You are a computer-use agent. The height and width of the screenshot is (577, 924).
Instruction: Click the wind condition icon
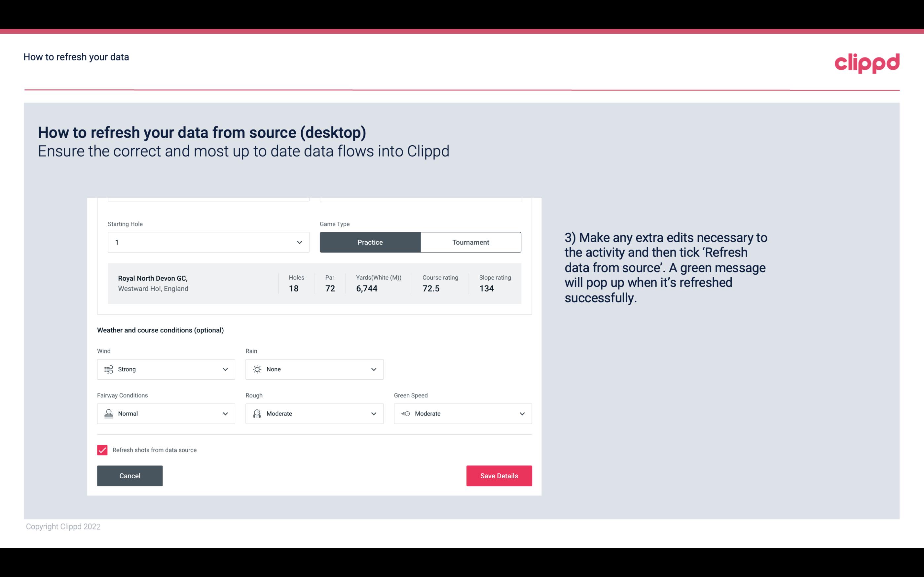(108, 369)
